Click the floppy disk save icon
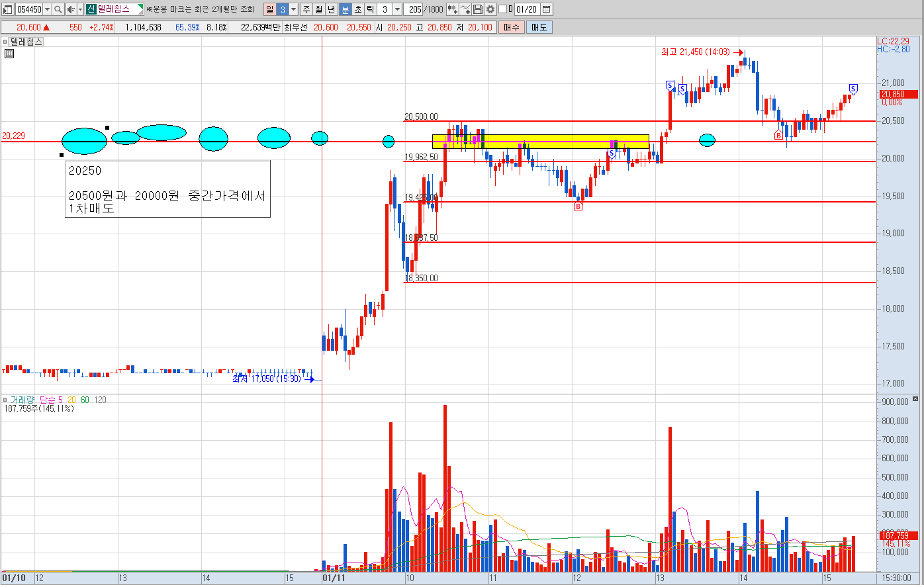 click(478, 9)
